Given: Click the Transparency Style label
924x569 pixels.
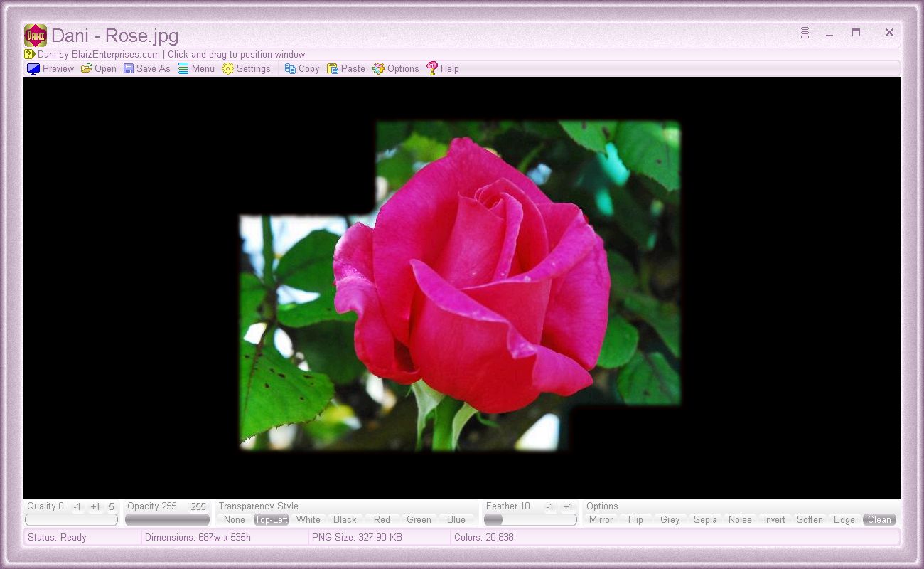Looking at the screenshot, I should point(258,506).
